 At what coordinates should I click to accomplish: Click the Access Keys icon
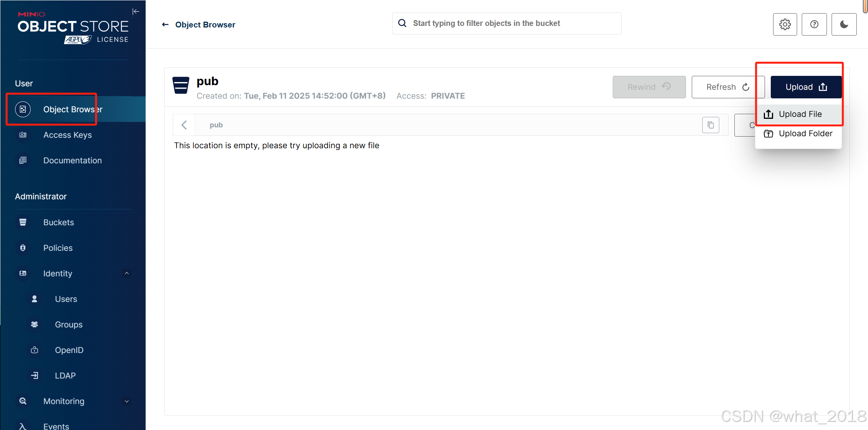pos(23,135)
